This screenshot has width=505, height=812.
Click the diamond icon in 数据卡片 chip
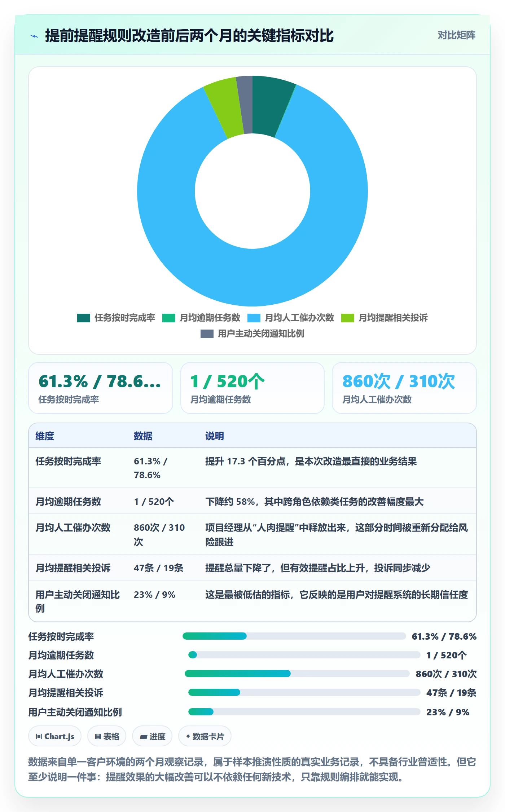pos(188,736)
